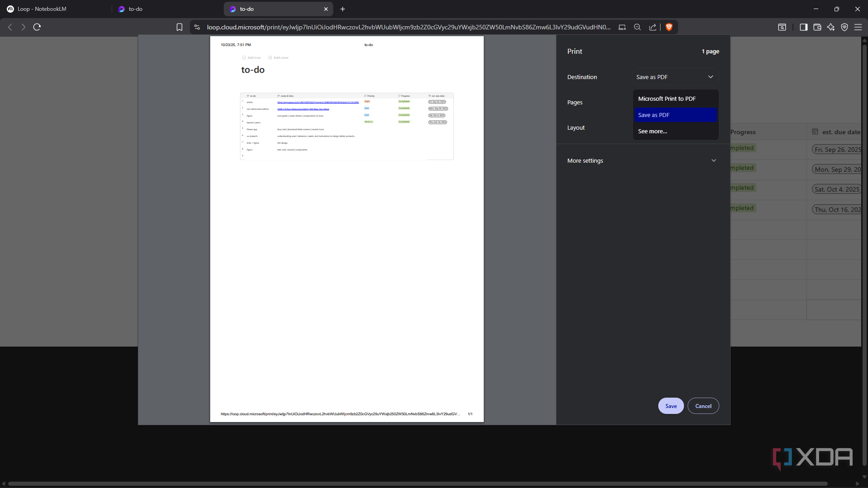Open site settings icon in address bar
Screen dimensions: 868x488
click(x=197, y=27)
